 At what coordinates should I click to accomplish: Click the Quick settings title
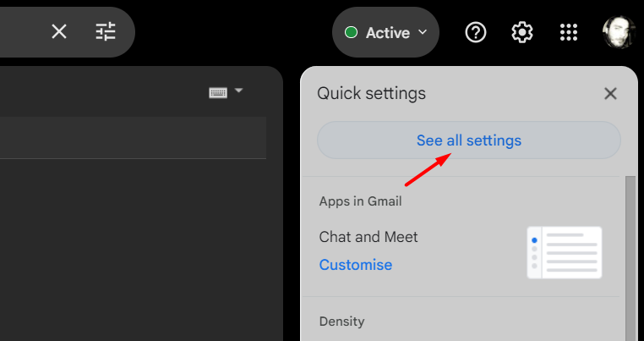371,94
